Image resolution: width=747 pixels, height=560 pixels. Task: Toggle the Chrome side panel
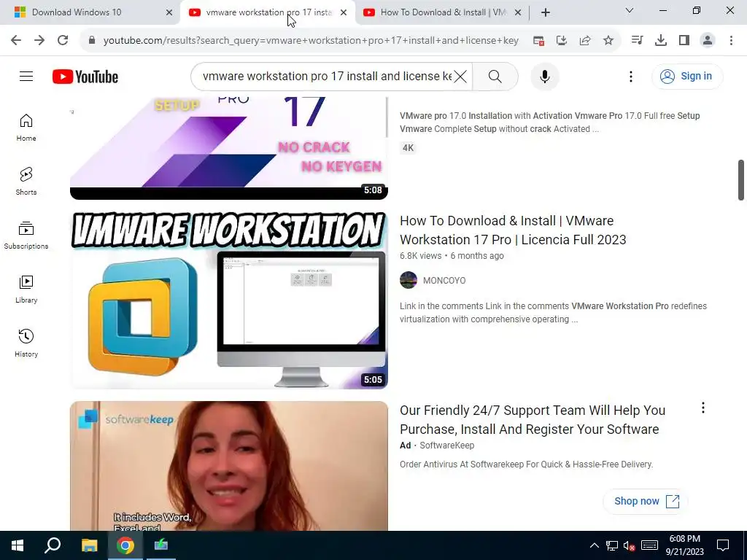pyautogui.click(x=684, y=41)
